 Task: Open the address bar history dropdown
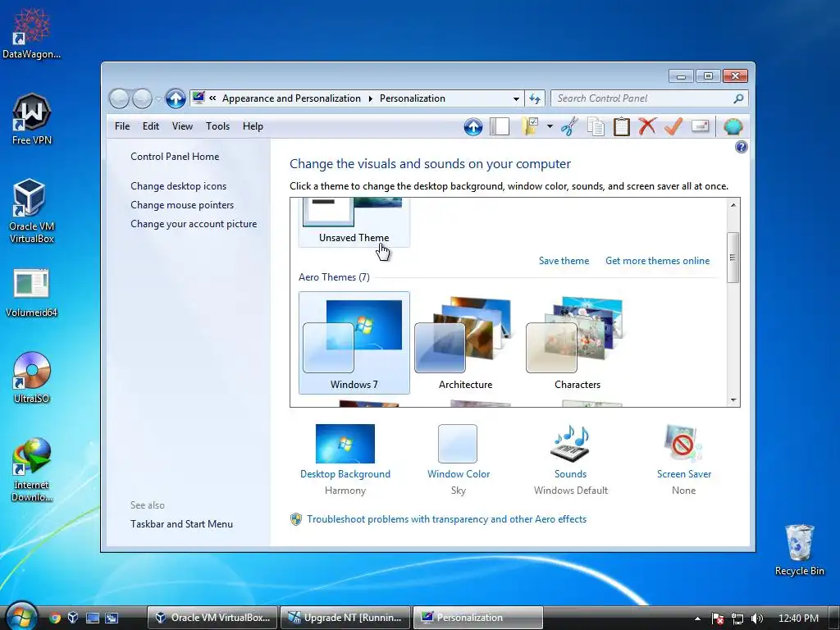tap(516, 98)
